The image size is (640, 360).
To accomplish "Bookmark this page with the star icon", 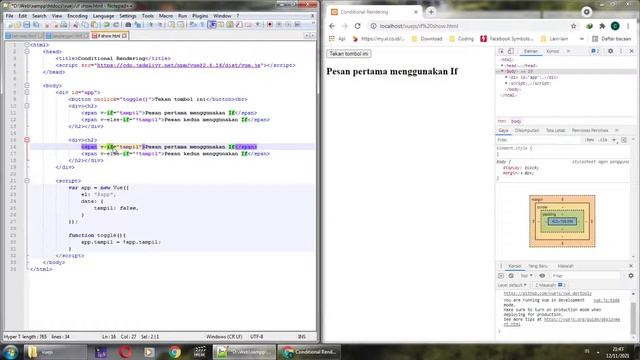I will point(573,26).
